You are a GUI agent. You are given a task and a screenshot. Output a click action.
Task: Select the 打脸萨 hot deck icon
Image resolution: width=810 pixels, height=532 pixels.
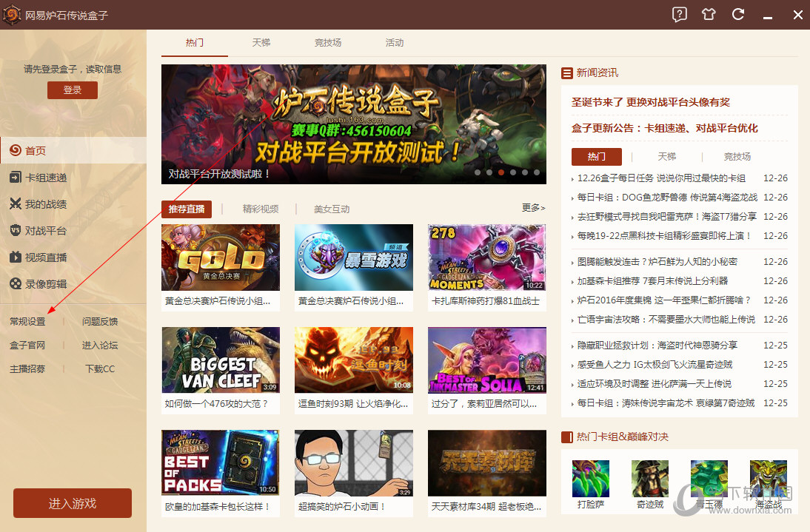pos(590,479)
